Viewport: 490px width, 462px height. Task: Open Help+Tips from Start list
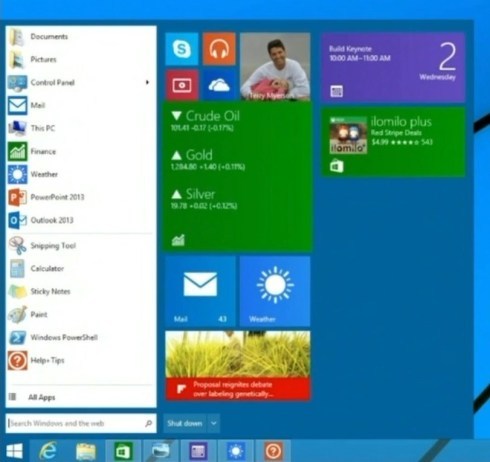pyautogui.click(x=80, y=360)
